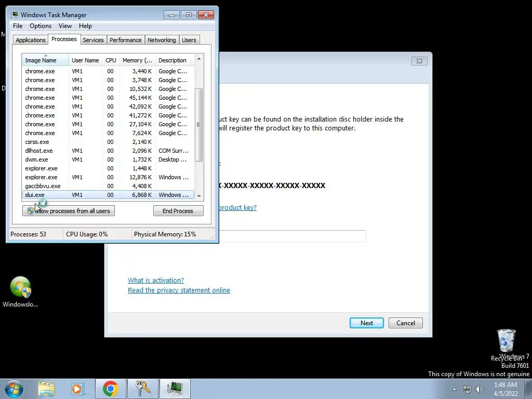
Task: Click the CPU Usage: 0% status entry
Action: click(x=87, y=234)
